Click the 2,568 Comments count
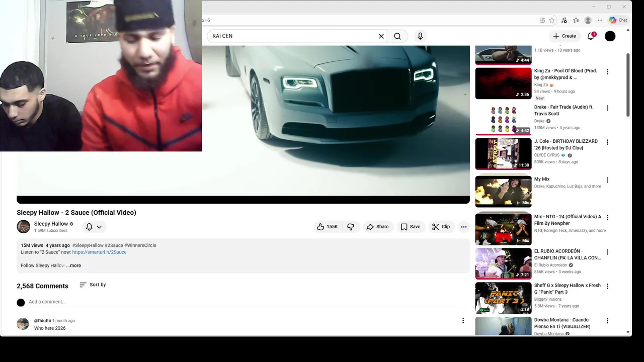Viewport: 644px width, 362px height. tap(42, 286)
